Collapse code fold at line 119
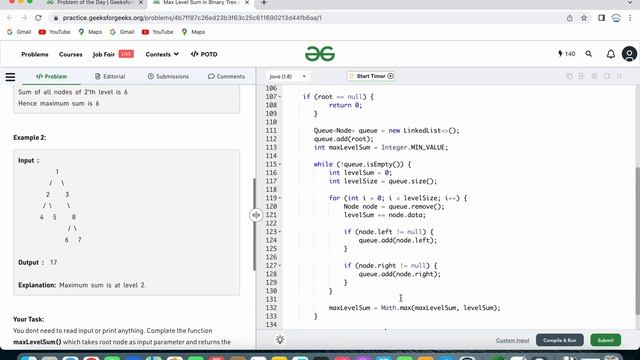 [x=280, y=198]
